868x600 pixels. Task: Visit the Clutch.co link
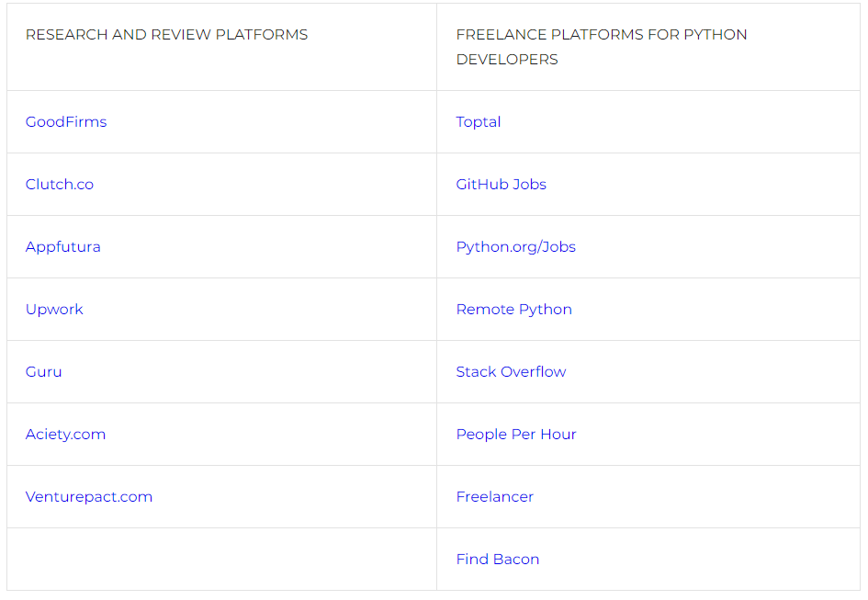tap(59, 185)
